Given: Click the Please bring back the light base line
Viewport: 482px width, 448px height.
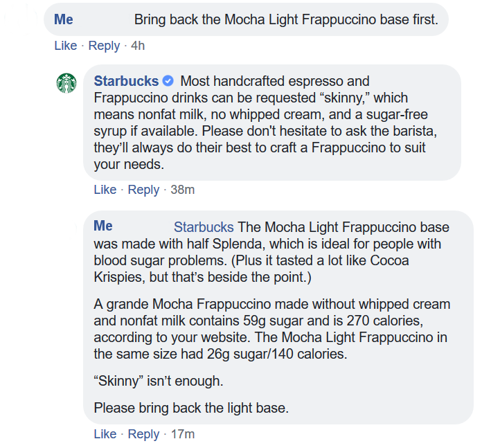Looking at the screenshot, I should click(191, 408).
